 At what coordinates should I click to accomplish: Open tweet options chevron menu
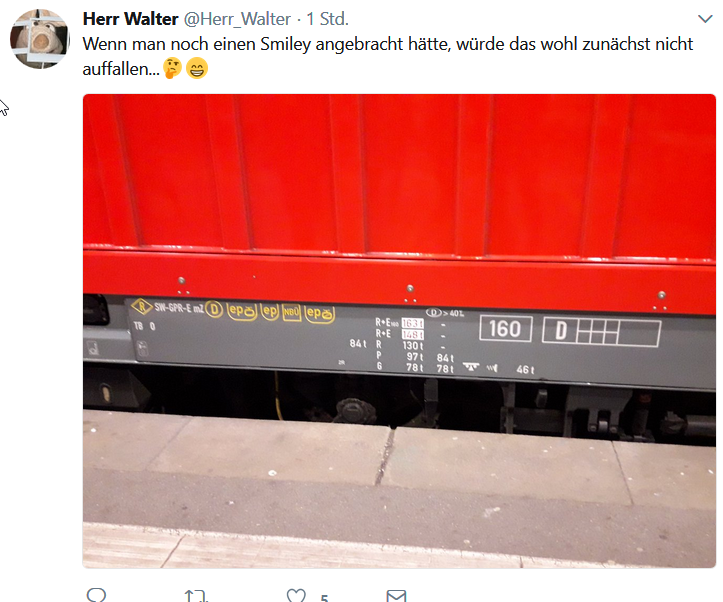[705, 19]
